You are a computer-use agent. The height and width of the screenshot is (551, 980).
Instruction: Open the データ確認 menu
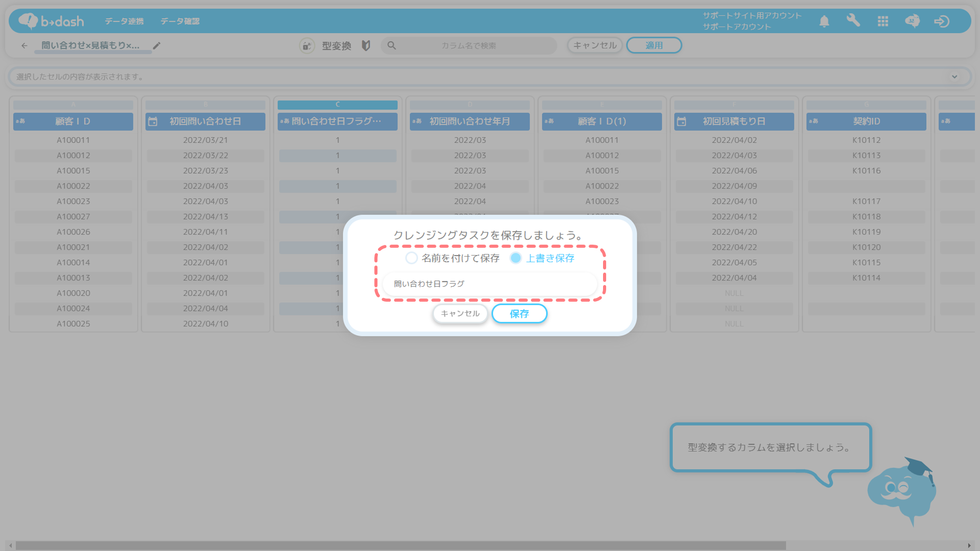point(180,21)
